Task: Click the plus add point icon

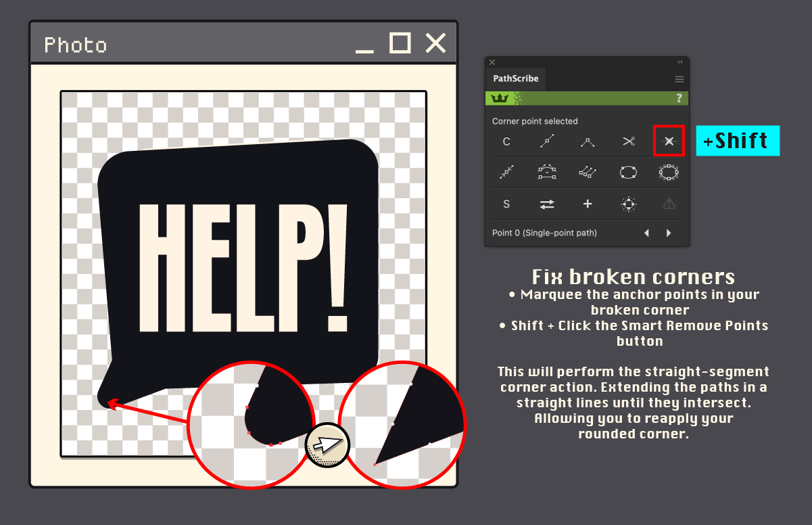Action: point(588,204)
